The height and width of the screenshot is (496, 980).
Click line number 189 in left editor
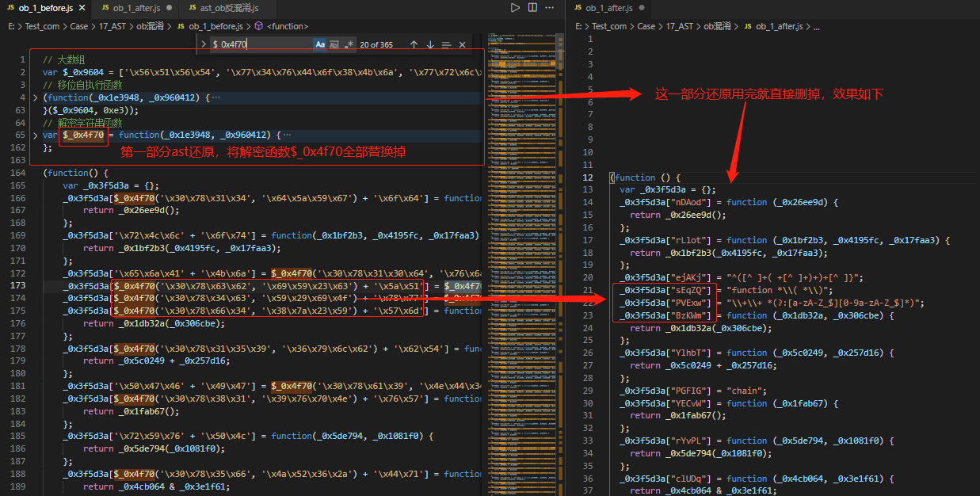click(19, 486)
